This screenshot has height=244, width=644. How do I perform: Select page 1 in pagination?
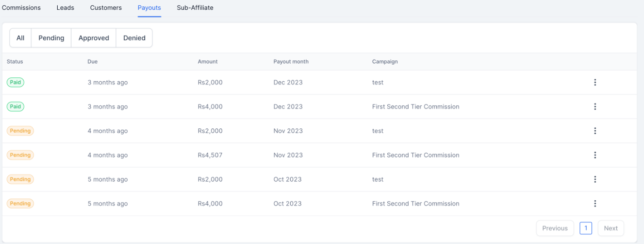586,228
